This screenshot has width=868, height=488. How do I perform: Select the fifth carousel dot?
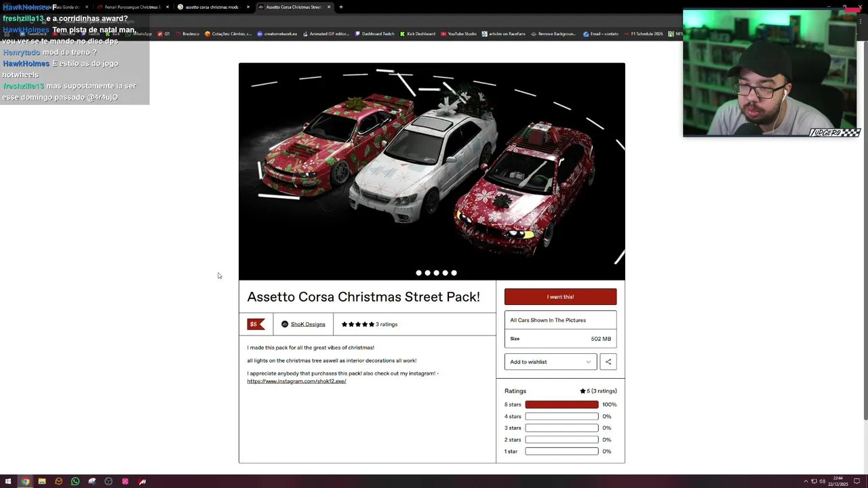point(454,273)
